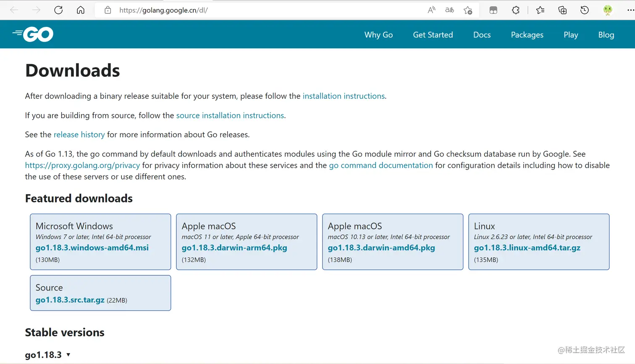
Task: Click the (130MB) size text
Action: pos(47,260)
